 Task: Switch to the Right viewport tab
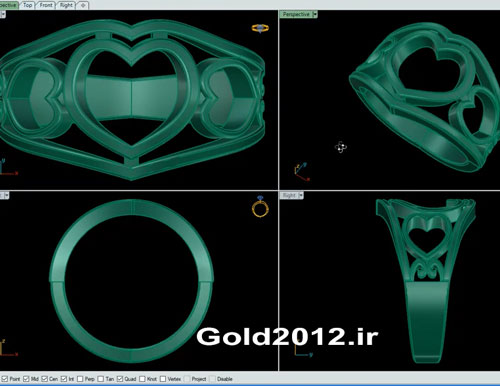[x=66, y=5]
